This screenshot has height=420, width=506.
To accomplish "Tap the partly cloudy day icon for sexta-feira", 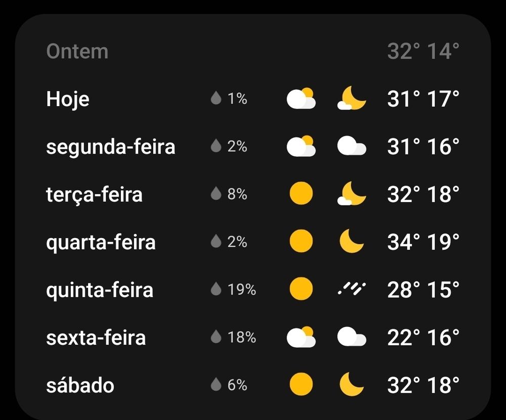I will (301, 337).
